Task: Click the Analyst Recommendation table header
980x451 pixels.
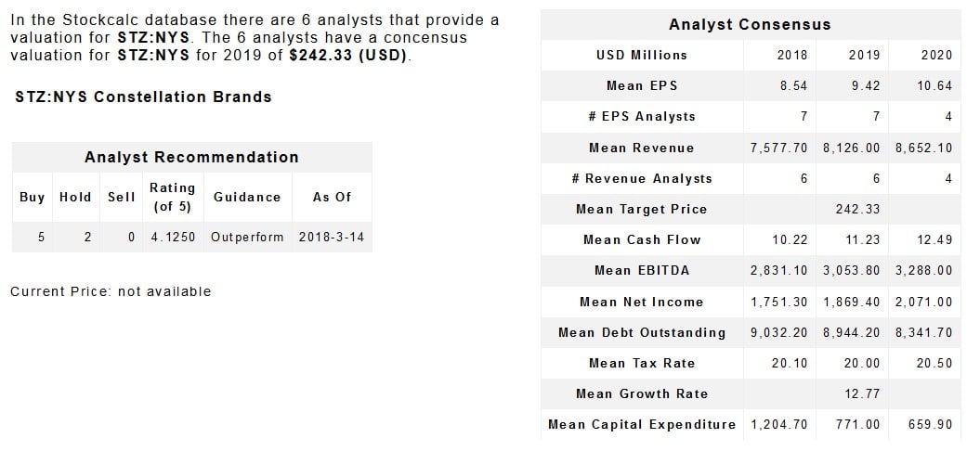Action: (191, 157)
